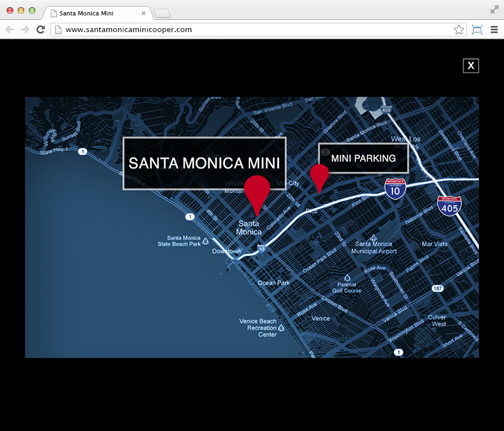Click the route 1 shield near 4th St

pos(190,217)
